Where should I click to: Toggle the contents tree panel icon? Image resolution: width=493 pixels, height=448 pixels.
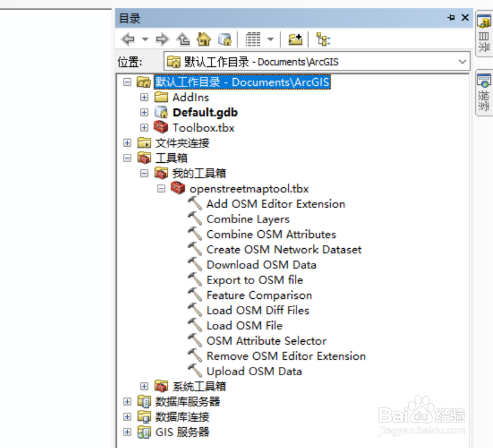(x=323, y=39)
